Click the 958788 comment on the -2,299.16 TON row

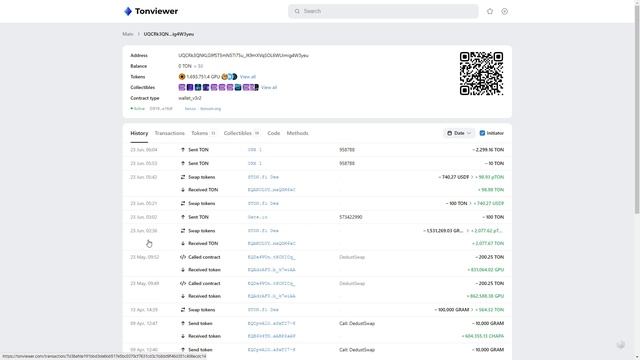[347, 150]
